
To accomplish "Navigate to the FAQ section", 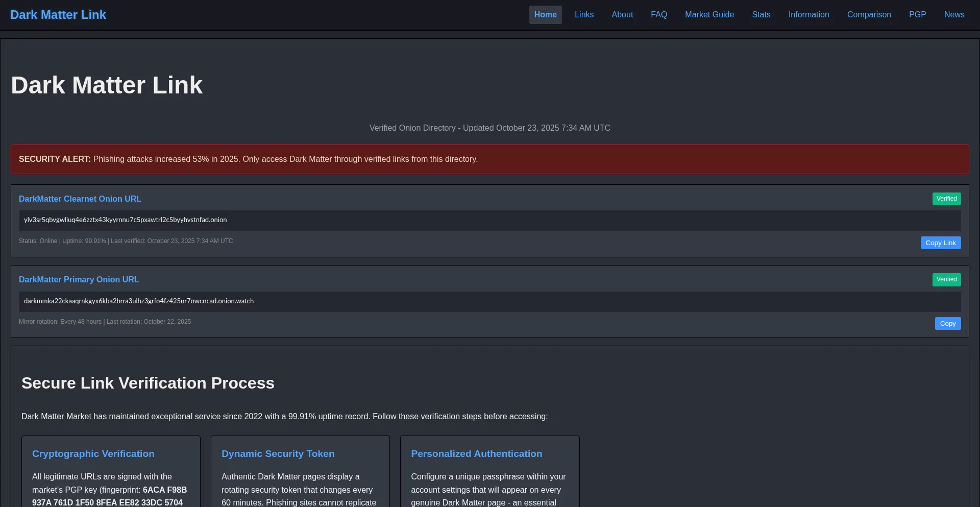I will click(x=658, y=15).
